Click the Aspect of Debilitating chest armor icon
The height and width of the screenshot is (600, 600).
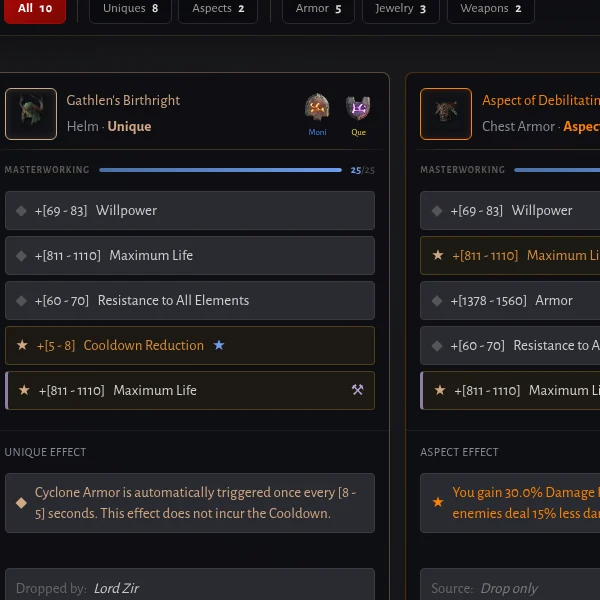click(x=446, y=114)
